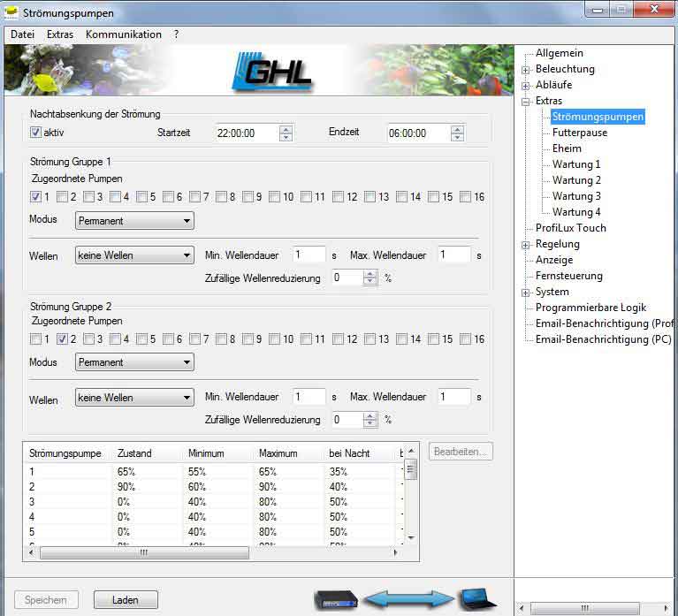This screenshot has width=678, height=616.
Task: Click the laptop computer icon
Action: coord(476,599)
